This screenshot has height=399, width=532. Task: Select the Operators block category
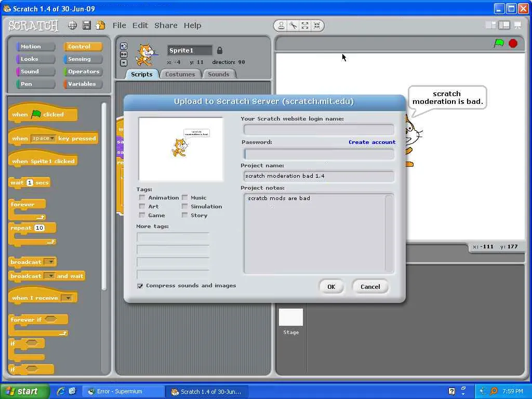[83, 72]
